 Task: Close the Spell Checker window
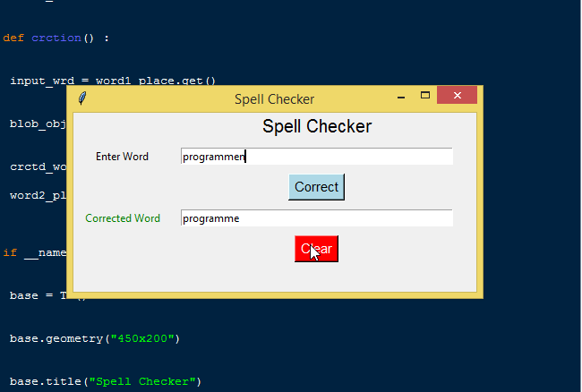tap(458, 96)
